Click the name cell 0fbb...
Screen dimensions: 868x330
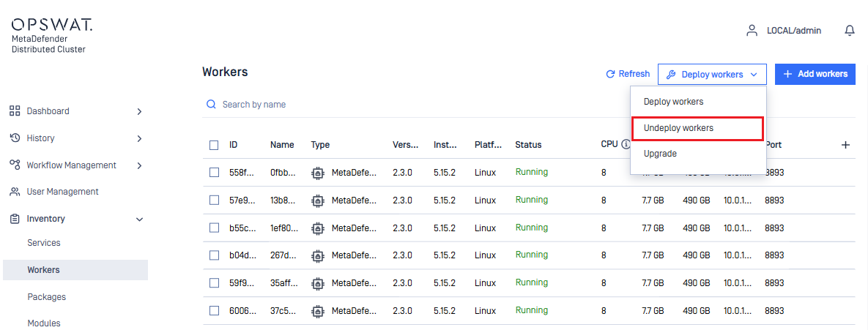click(x=284, y=173)
